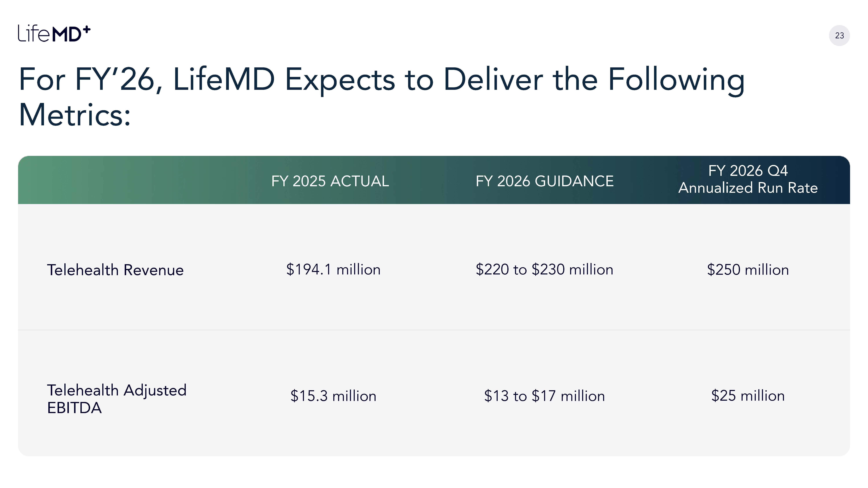Viewport: 868px width, 488px height.
Task: Click the bold MD letters in the logo
Action: coord(67,34)
